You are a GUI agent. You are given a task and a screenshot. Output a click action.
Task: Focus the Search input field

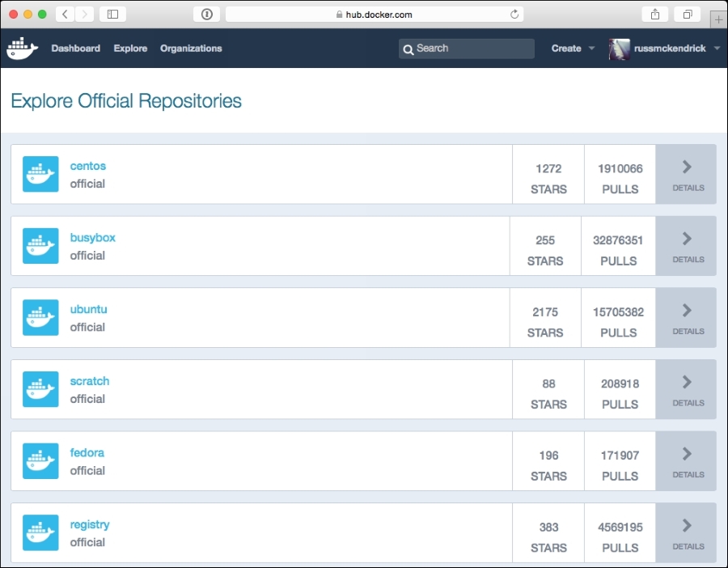point(467,49)
